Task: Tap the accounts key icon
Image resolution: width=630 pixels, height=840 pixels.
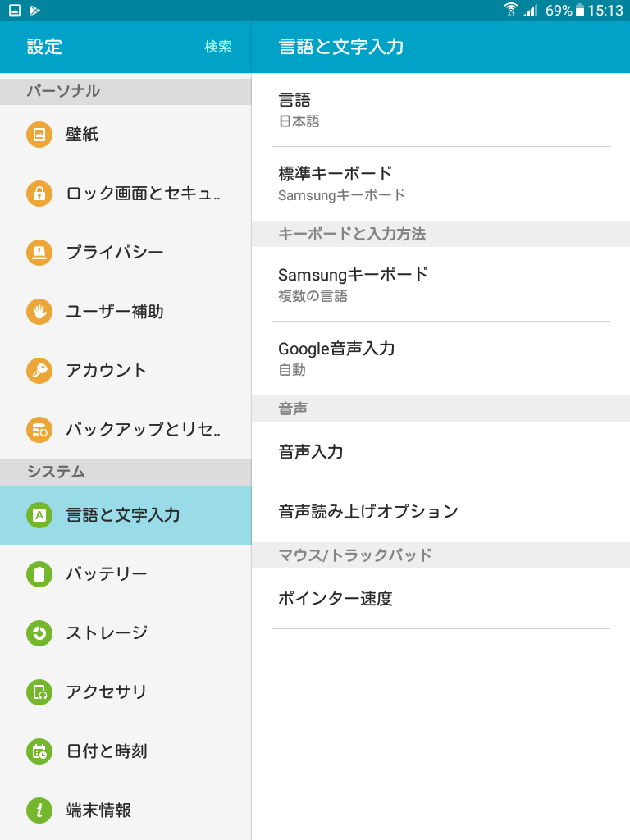Action: [39, 371]
